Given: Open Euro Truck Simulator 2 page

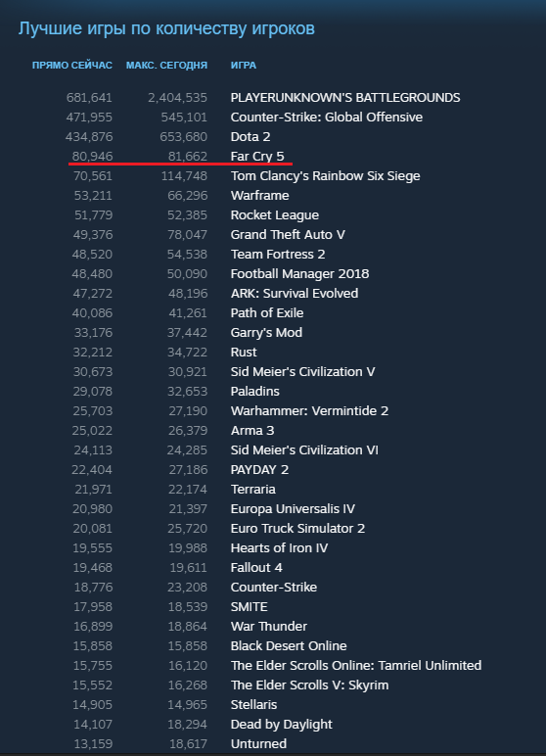Looking at the screenshot, I should click(x=297, y=529).
